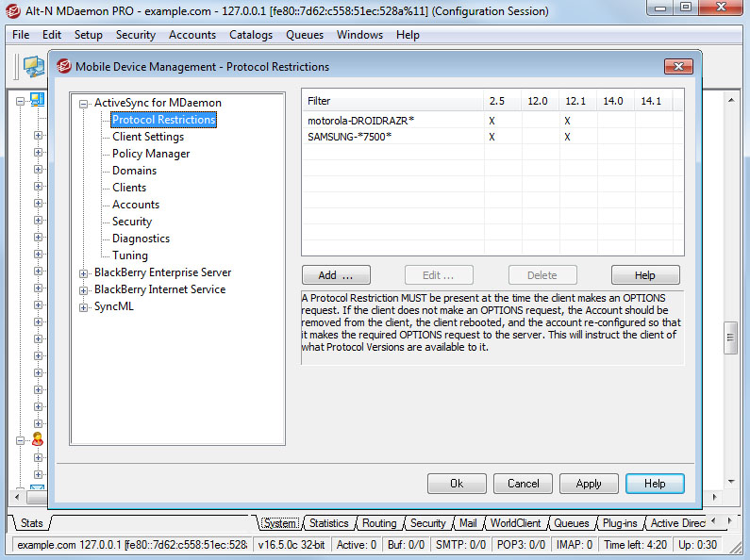Click the MDaemon logo in dialog title bar
Viewport: 750px width, 560px height.
click(64, 66)
